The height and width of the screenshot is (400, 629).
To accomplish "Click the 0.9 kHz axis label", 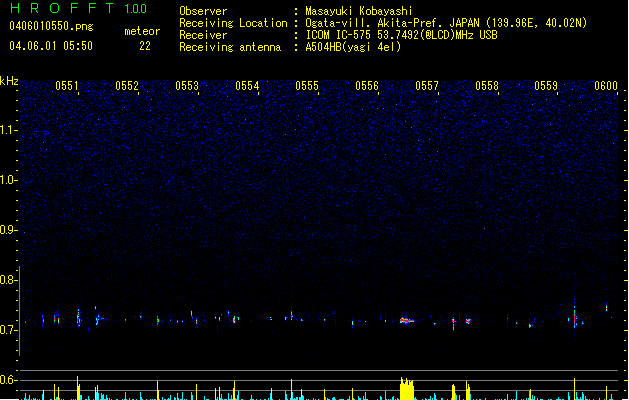I will (8, 230).
